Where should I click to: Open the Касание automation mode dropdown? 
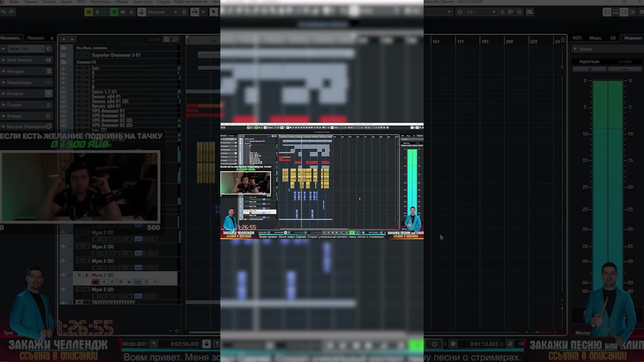pos(157,12)
